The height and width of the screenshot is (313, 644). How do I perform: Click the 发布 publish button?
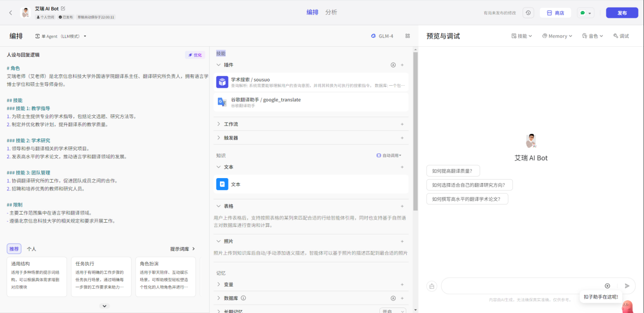coord(622,13)
